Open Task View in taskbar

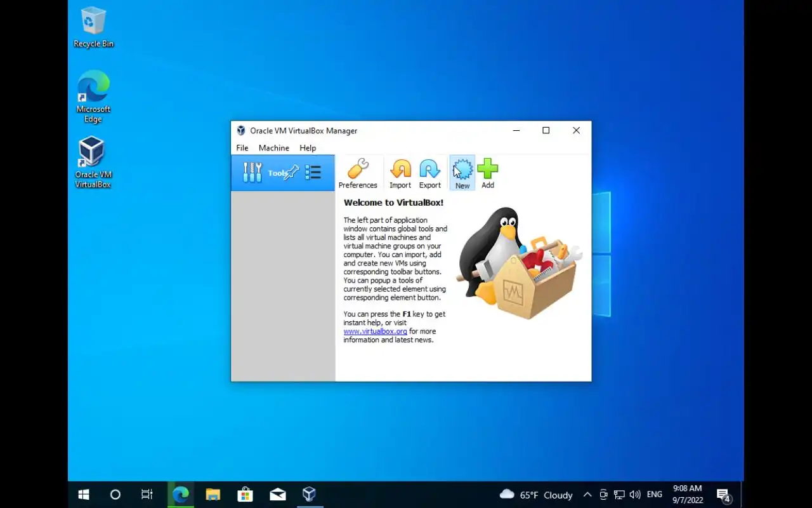(147, 495)
